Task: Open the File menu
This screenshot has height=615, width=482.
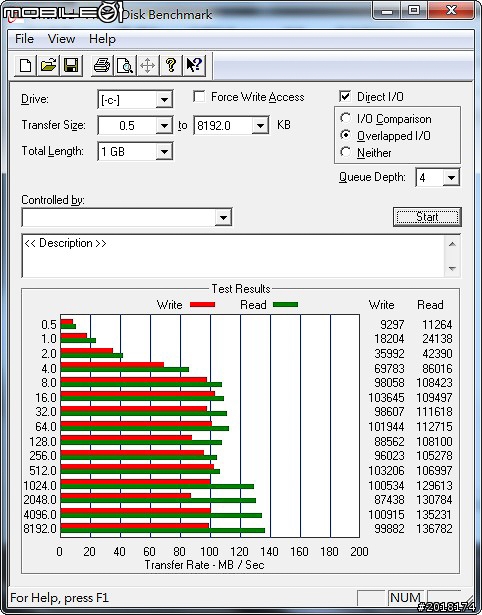Action: click(x=24, y=39)
